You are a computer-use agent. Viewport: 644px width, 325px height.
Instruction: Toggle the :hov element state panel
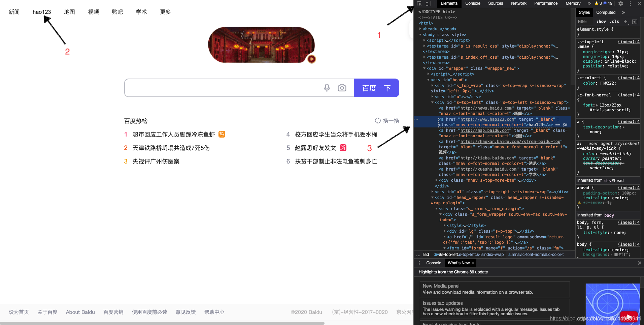point(601,22)
